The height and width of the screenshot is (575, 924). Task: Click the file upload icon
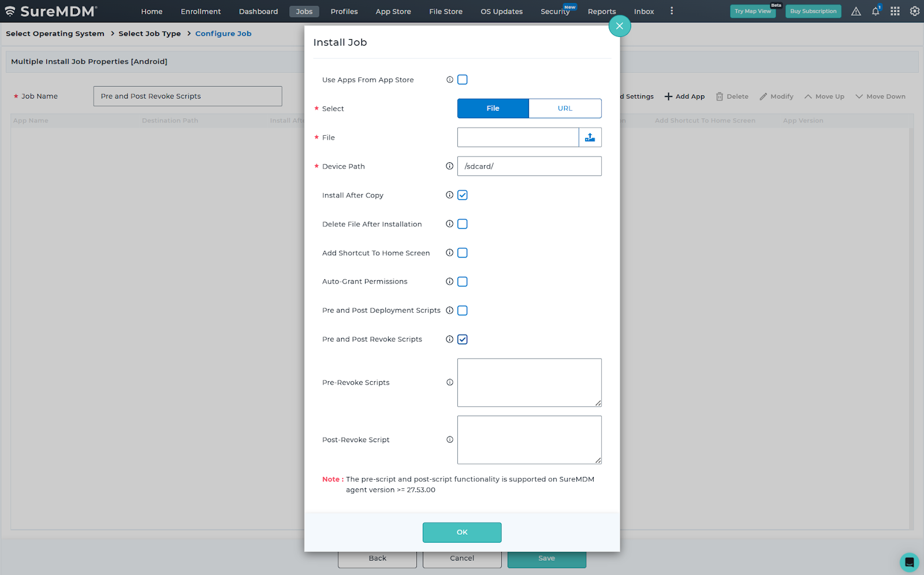click(590, 137)
